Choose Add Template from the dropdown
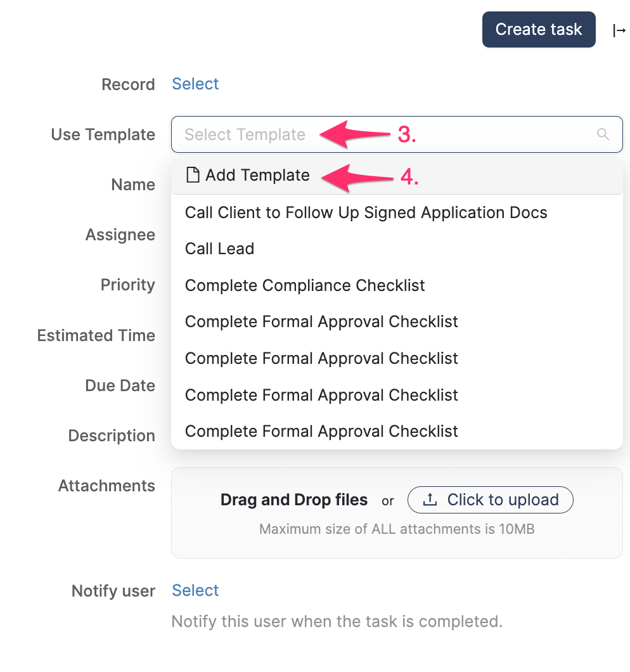 [257, 175]
